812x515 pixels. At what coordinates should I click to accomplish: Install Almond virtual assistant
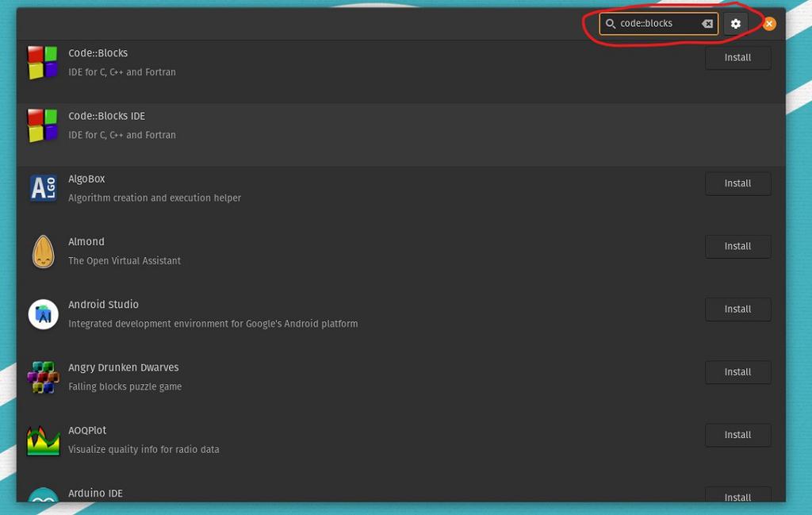coord(737,246)
